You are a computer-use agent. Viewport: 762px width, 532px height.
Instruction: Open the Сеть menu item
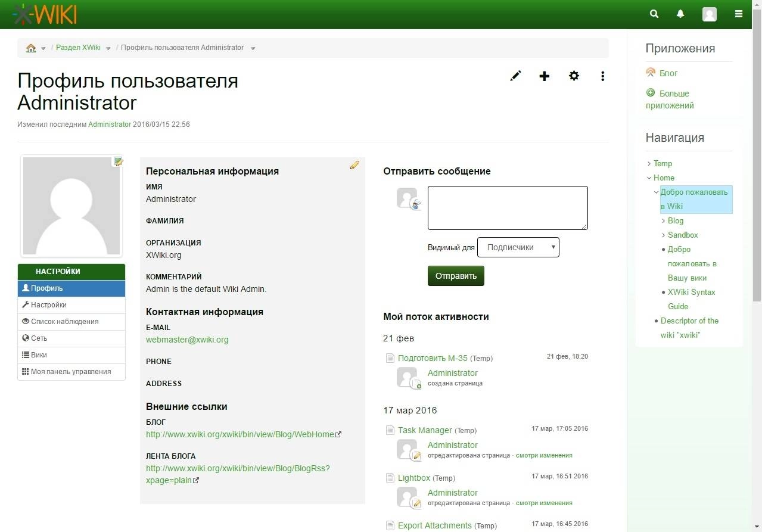point(71,338)
